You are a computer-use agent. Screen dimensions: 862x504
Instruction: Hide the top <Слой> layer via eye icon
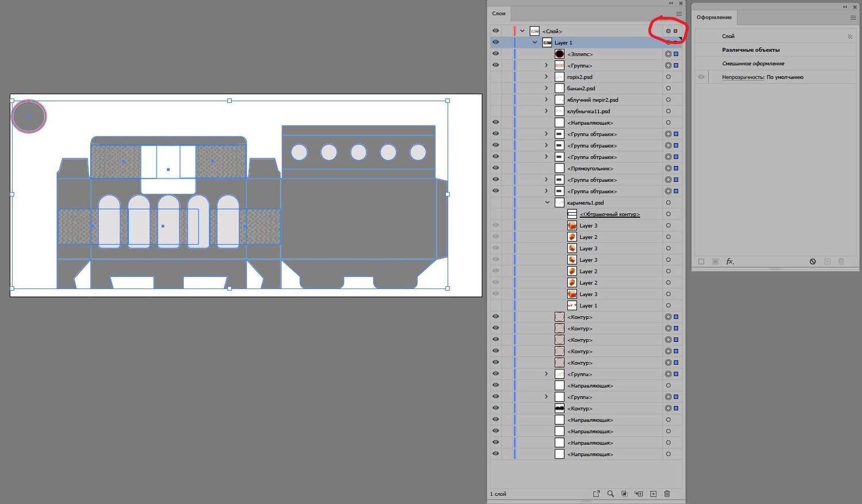pos(495,31)
